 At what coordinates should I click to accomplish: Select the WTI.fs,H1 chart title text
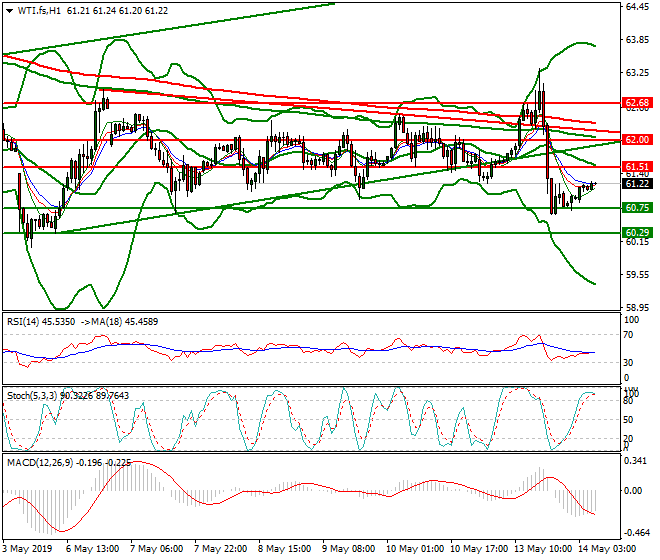click(x=39, y=11)
